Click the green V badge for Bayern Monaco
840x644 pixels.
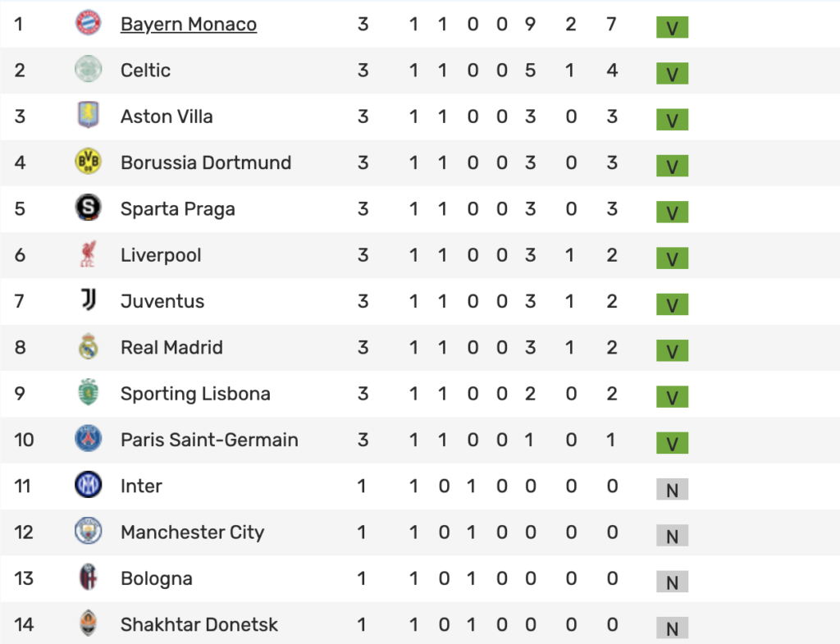coord(672,27)
